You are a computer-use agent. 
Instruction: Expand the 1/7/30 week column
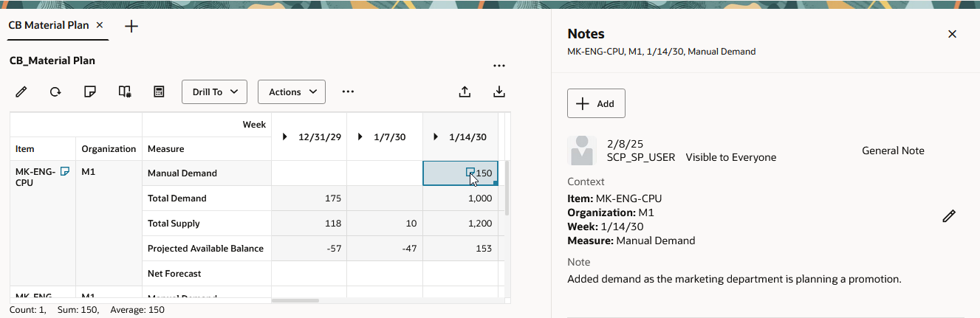tap(360, 136)
